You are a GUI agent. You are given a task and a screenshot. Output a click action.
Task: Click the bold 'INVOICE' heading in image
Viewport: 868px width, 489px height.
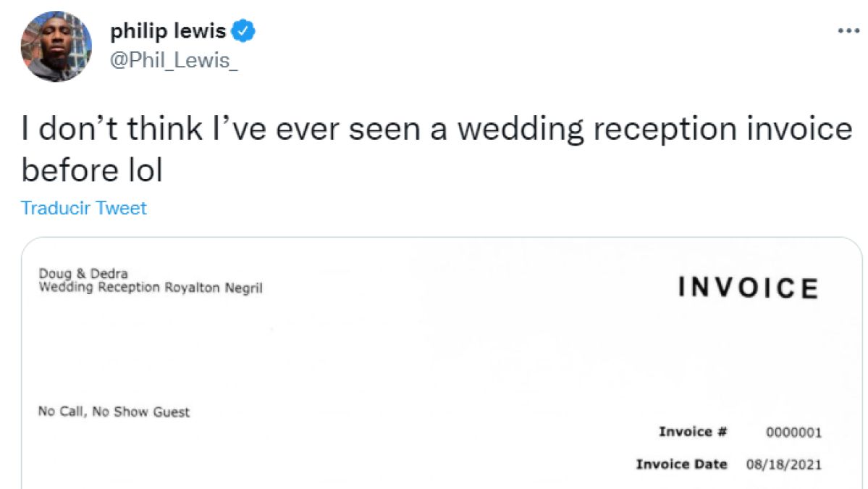tap(748, 288)
